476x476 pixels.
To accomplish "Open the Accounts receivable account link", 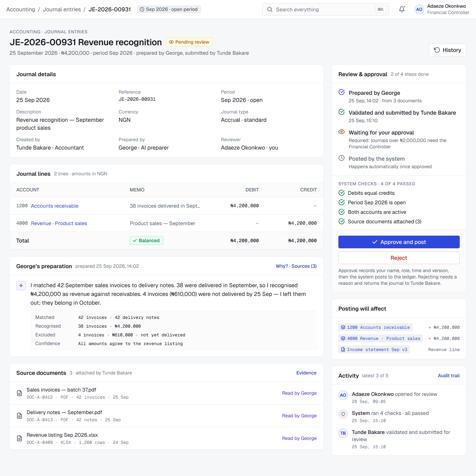I will tap(55, 206).
